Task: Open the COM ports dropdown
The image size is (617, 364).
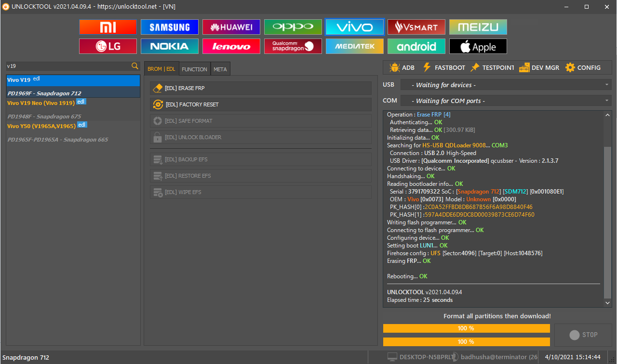Action: click(x=506, y=101)
